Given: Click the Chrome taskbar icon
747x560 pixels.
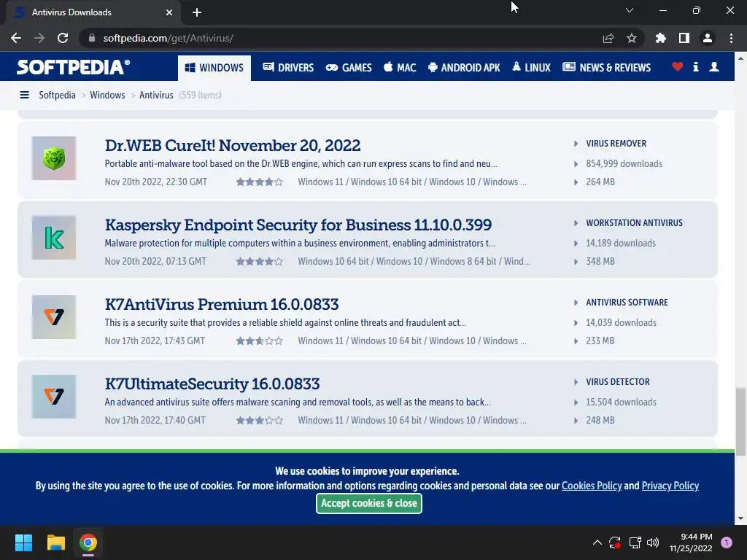Looking at the screenshot, I should (x=88, y=542).
